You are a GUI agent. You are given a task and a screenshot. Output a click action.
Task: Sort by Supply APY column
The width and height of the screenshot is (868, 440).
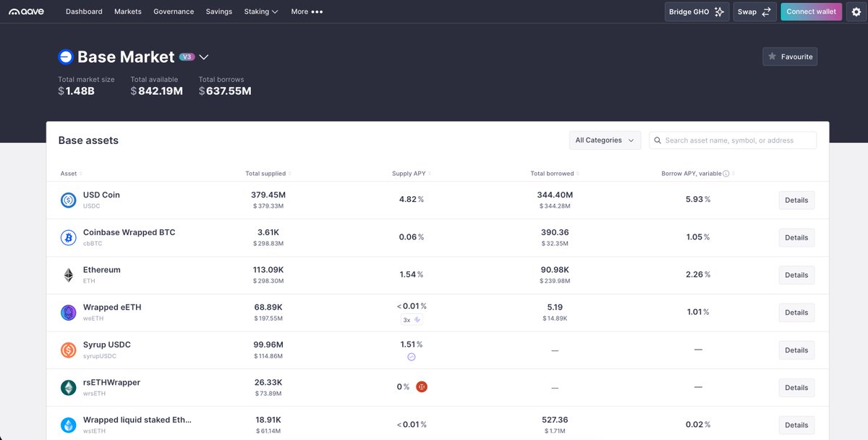[411, 174]
